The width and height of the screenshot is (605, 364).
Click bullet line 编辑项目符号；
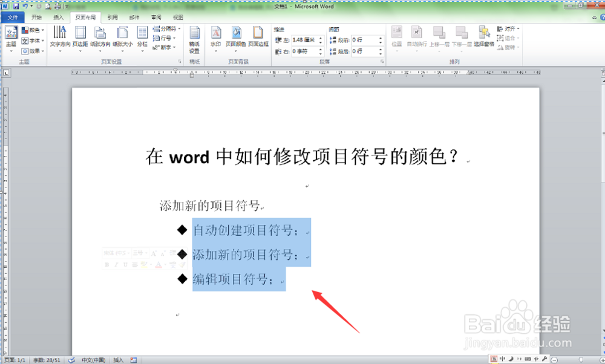(x=233, y=279)
